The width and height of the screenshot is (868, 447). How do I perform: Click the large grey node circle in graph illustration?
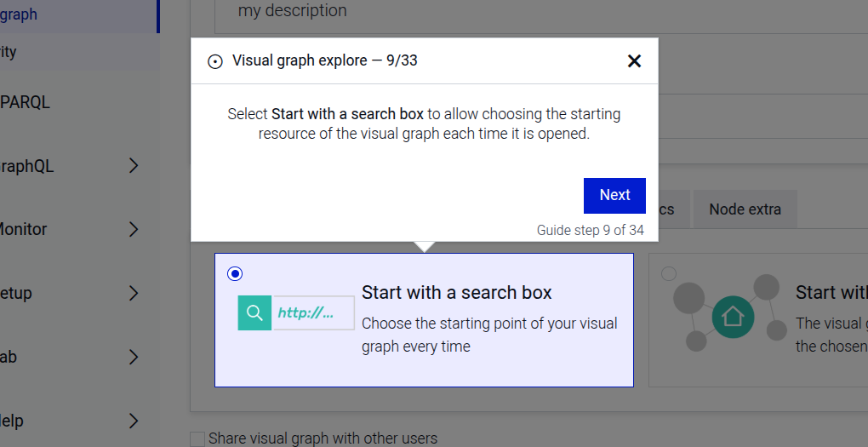690,298
